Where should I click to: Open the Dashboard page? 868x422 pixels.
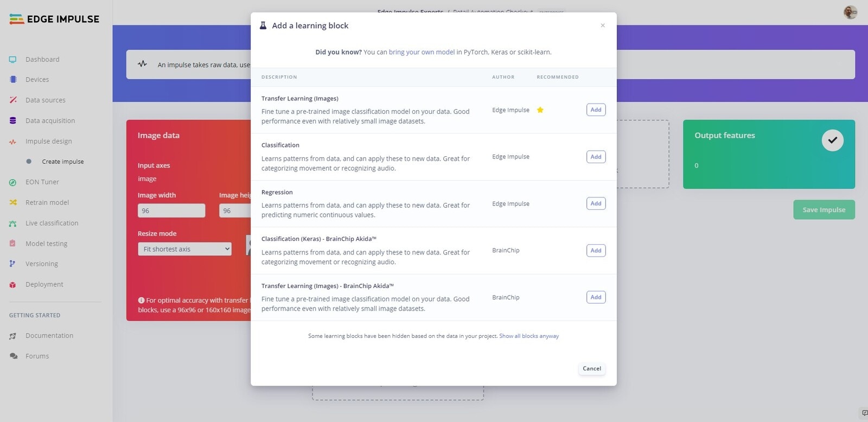click(x=42, y=60)
